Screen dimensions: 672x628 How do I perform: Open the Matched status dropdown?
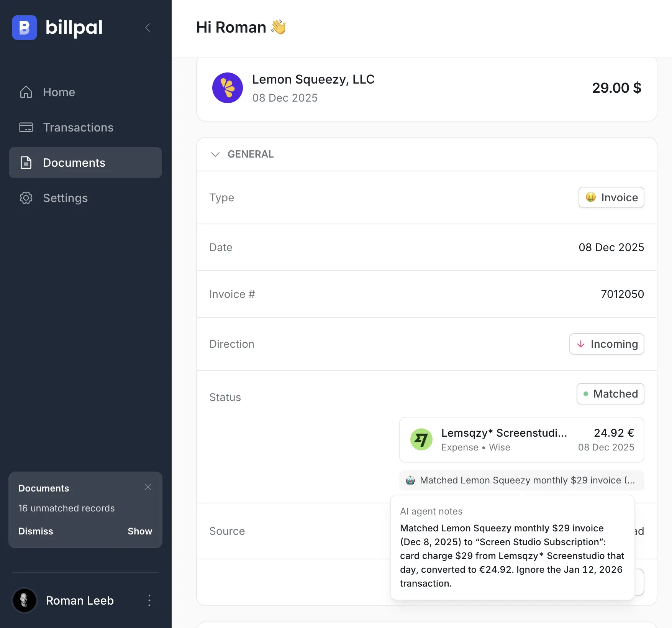[611, 394]
